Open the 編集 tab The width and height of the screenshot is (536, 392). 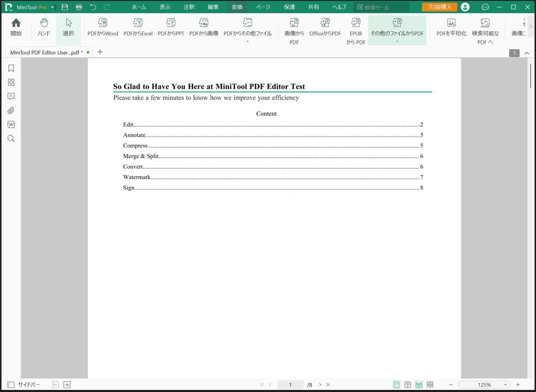tap(213, 7)
